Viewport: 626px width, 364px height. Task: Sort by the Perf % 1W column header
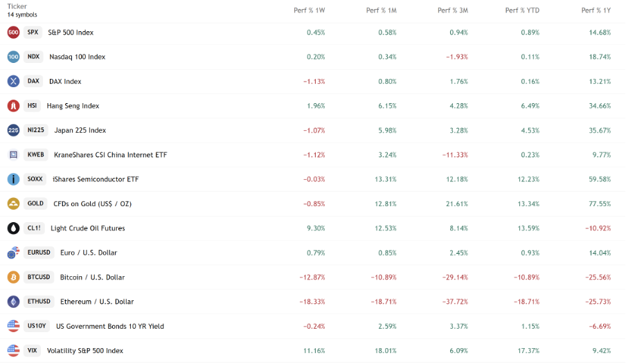point(309,10)
